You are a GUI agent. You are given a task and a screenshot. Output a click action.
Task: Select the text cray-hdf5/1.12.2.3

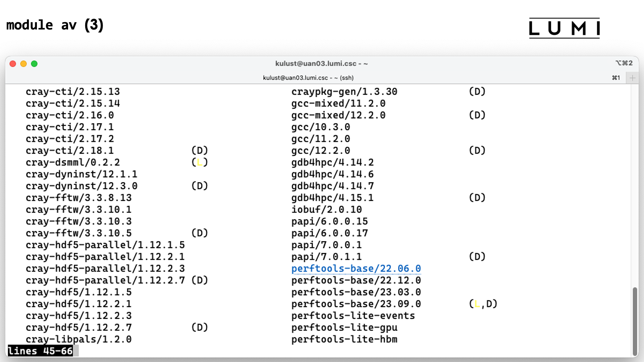tap(79, 316)
